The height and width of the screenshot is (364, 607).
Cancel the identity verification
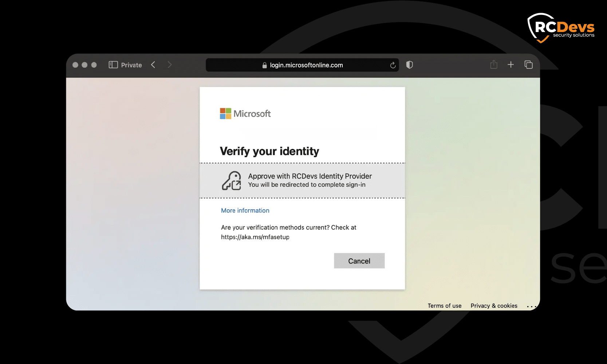tap(359, 261)
